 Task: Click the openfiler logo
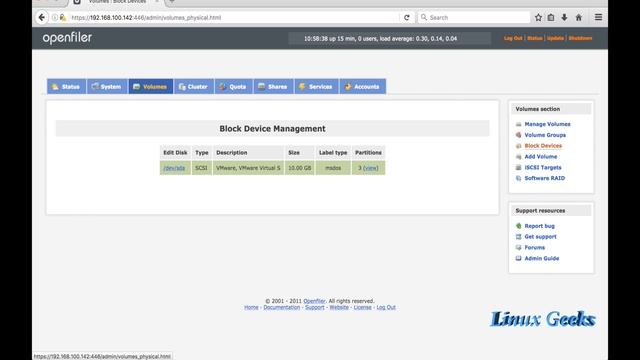click(67, 38)
